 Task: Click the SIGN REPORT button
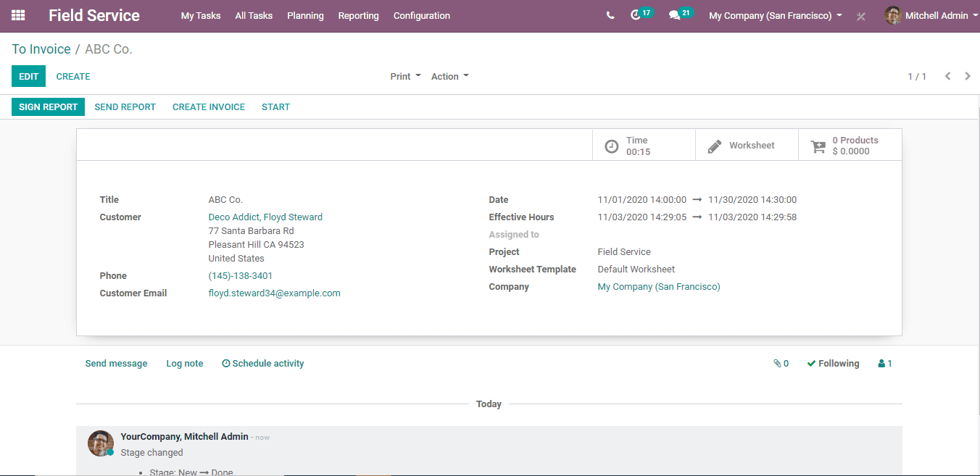click(x=48, y=107)
